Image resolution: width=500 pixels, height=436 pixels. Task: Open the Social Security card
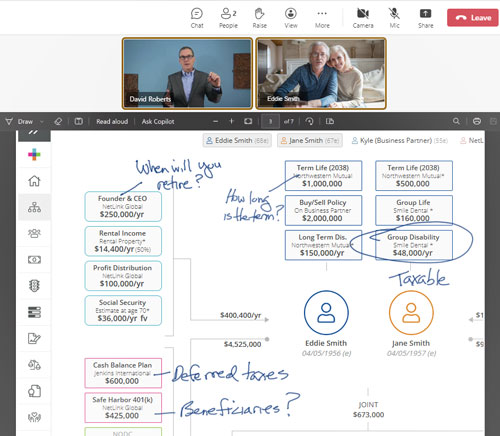123,310
